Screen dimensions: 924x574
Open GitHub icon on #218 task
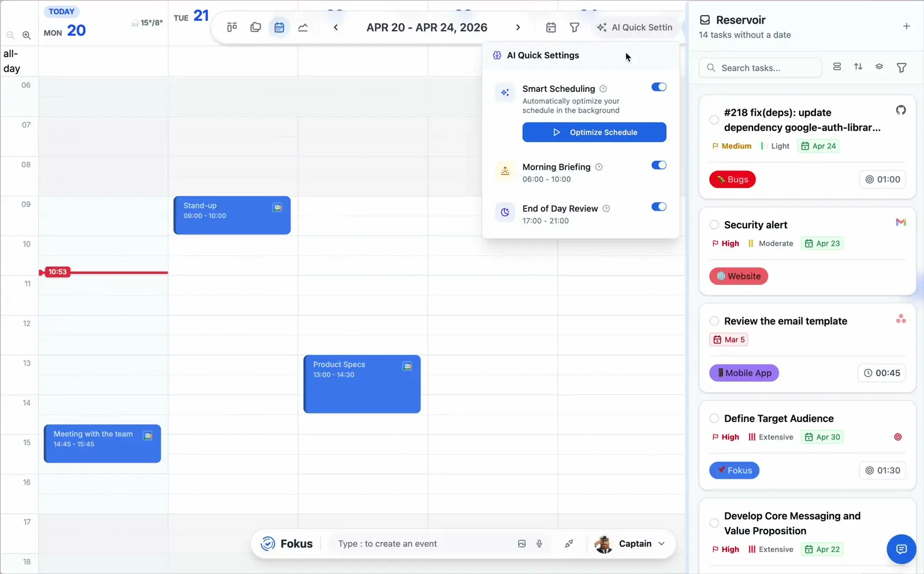pyautogui.click(x=901, y=110)
